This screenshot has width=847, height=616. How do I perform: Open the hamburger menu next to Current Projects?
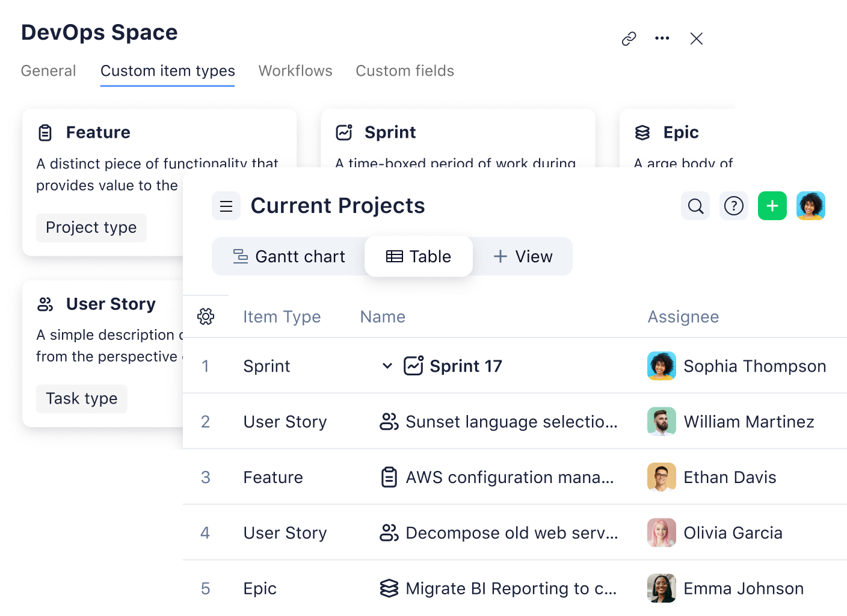coord(226,206)
